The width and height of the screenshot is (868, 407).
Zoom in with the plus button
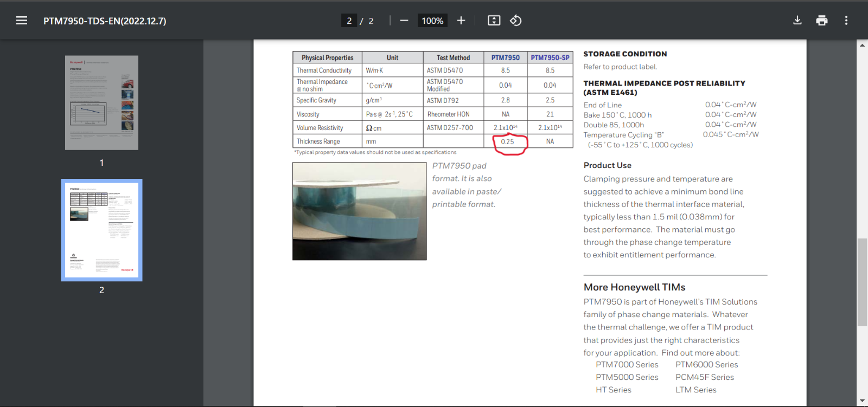pos(461,21)
